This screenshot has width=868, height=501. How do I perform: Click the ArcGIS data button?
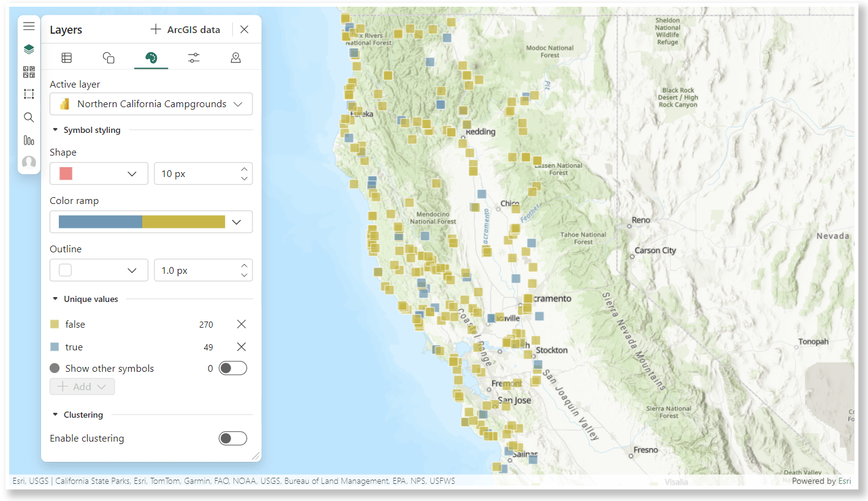tap(185, 29)
